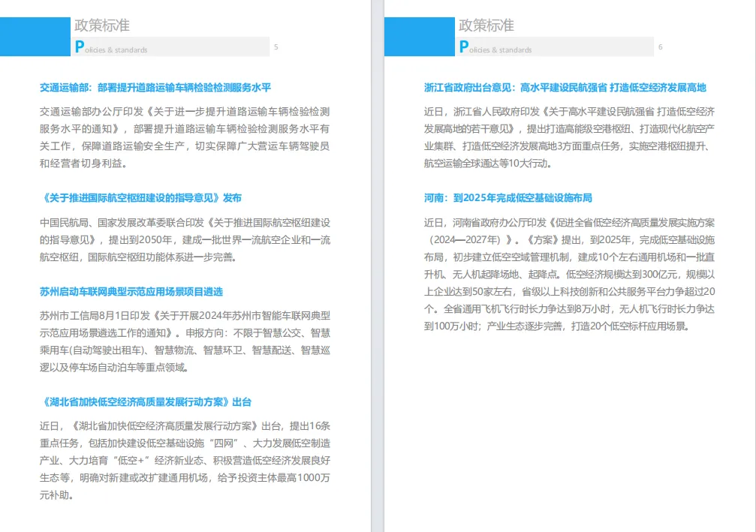Click Policies & standards label on page 6
This screenshot has height=532, width=756.
(495, 47)
